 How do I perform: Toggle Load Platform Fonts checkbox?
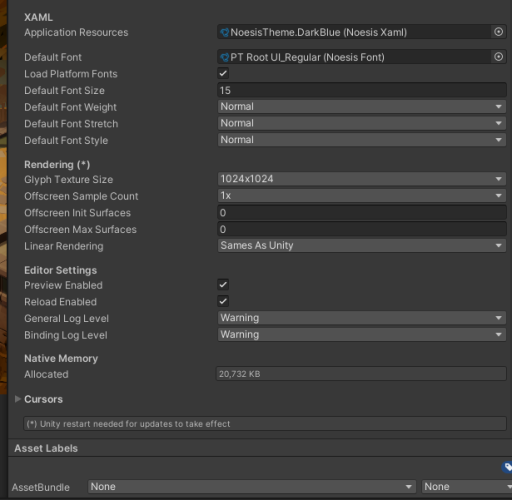pyautogui.click(x=223, y=73)
